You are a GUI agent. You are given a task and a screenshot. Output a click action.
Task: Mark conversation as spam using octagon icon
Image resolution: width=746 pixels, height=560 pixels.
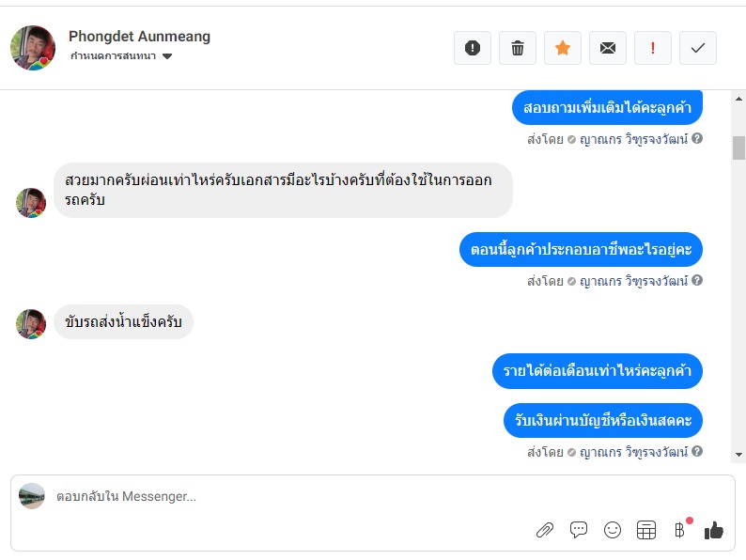tap(473, 48)
